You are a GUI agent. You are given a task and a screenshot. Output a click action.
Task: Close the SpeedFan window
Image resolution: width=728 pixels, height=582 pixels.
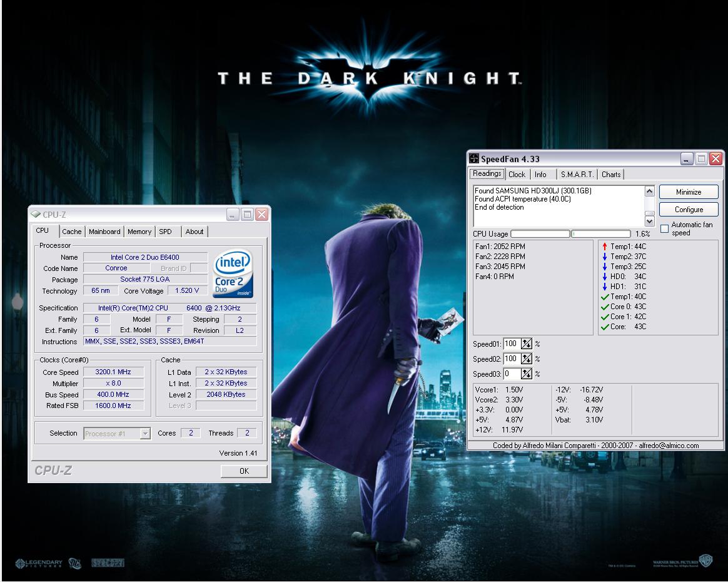[x=715, y=159]
